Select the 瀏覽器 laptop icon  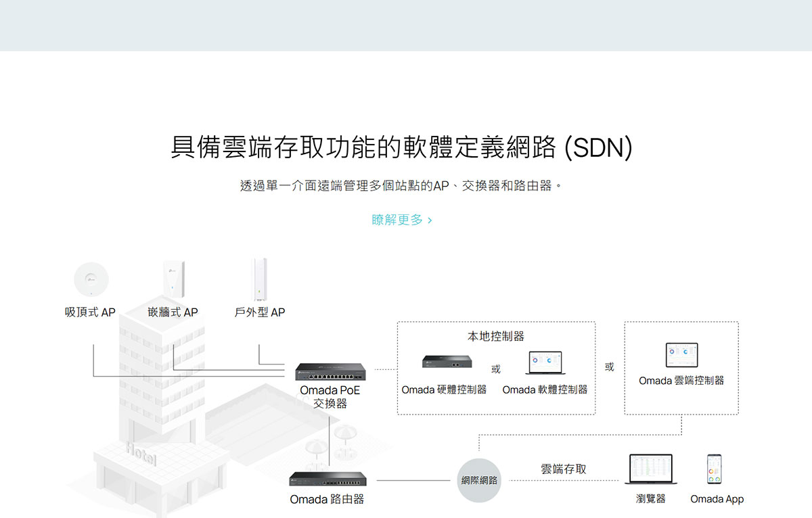(652, 467)
